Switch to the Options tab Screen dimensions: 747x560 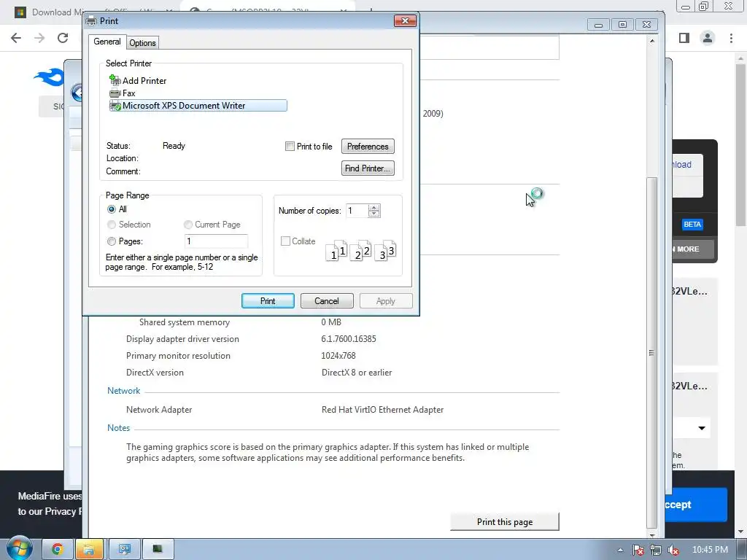click(142, 43)
